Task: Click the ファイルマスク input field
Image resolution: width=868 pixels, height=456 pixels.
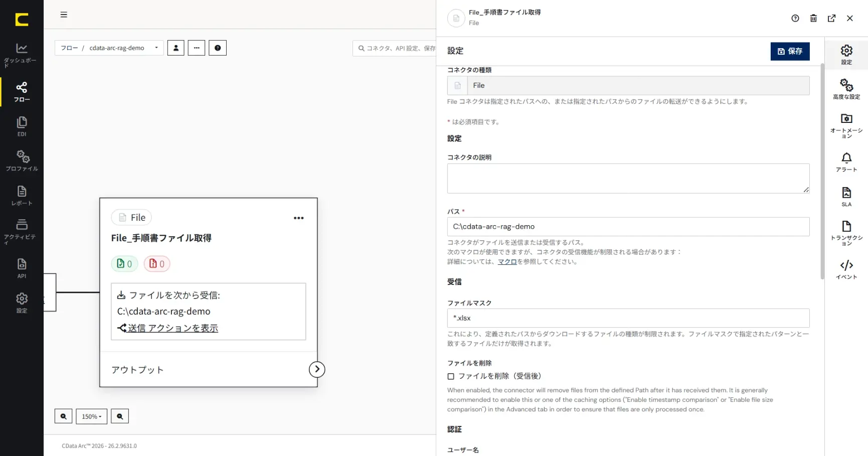Action: [628, 318]
